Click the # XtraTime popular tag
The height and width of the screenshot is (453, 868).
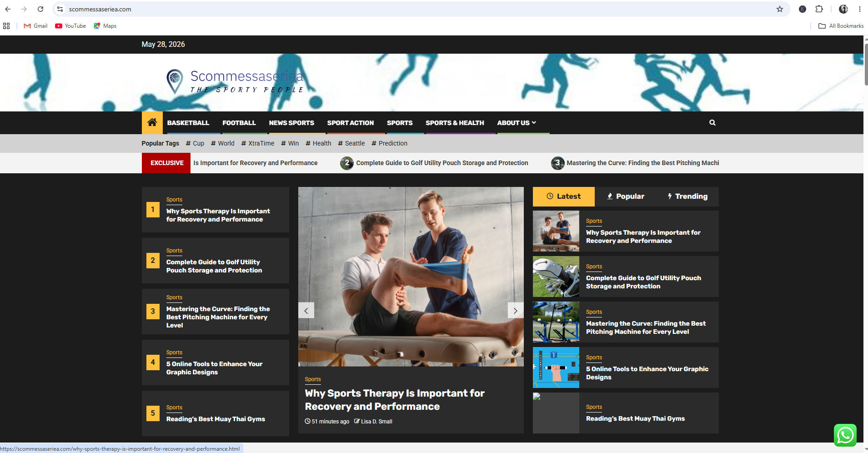click(x=258, y=143)
